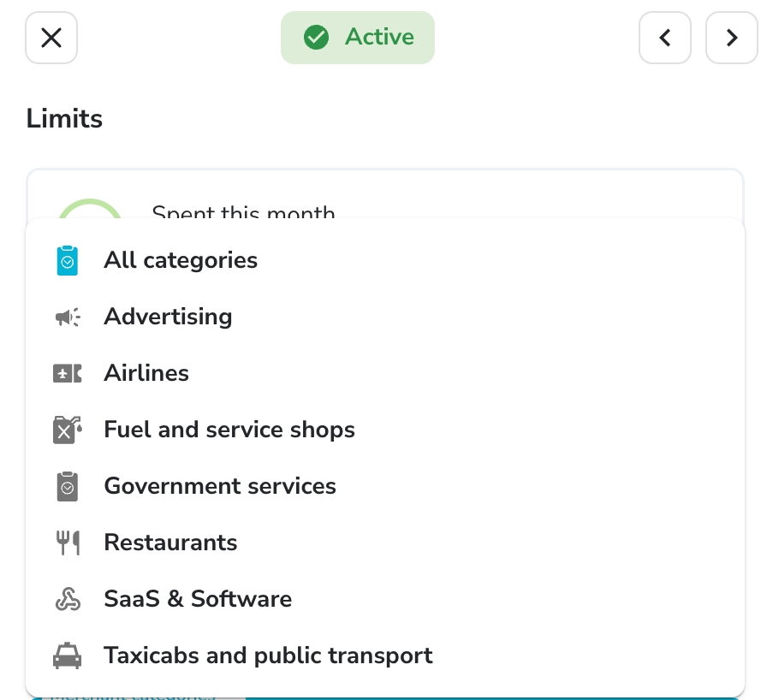Select Restaurants from the dropdown list

click(385, 543)
